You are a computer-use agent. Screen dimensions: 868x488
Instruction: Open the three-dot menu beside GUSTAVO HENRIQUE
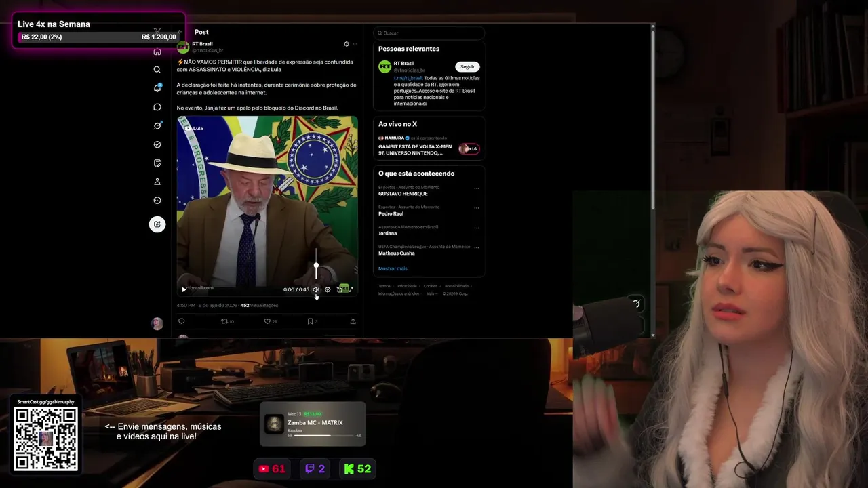[477, 188]
